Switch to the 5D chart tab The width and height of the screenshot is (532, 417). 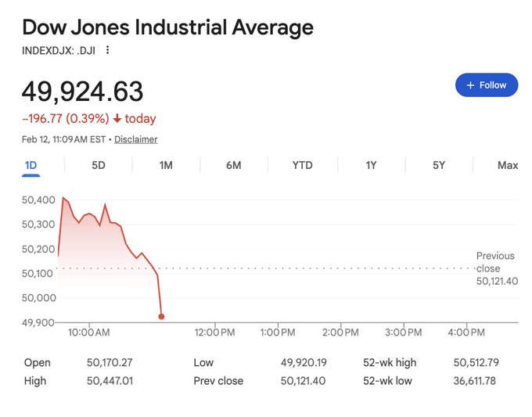tap(99, 165)
